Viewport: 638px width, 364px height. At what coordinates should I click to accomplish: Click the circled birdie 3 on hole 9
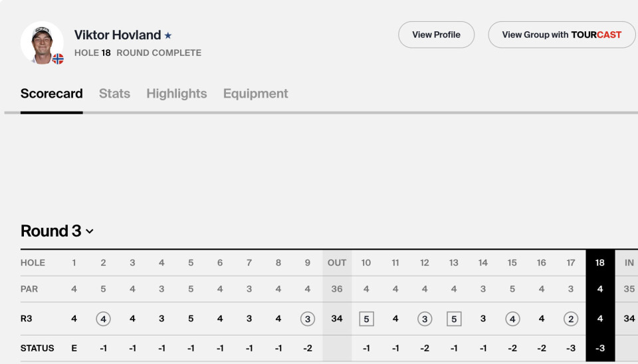click(308, 319)
